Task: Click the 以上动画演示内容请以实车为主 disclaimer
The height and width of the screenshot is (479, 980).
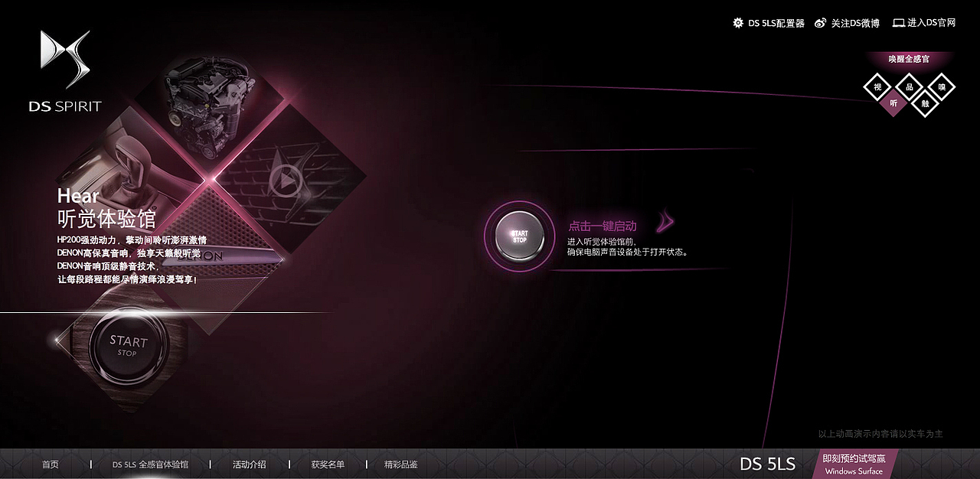Action: (880, 434)
